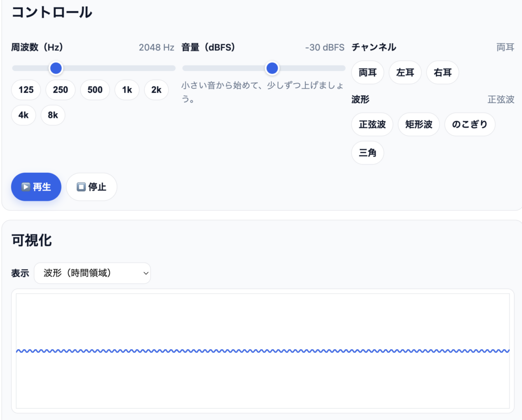
Task: Set frequency to 8k preset
Action: [53, 115]
